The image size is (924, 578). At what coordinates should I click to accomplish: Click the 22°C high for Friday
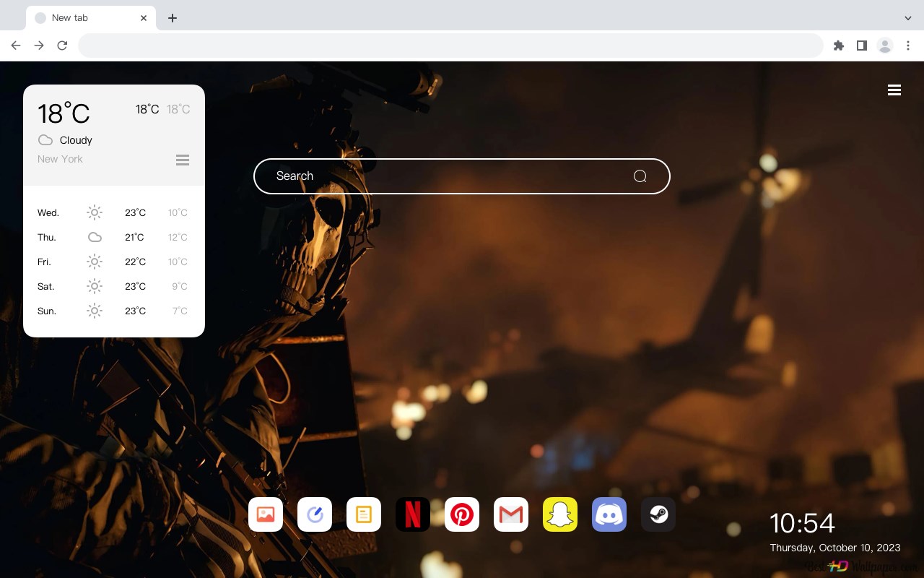pos(135,262)
